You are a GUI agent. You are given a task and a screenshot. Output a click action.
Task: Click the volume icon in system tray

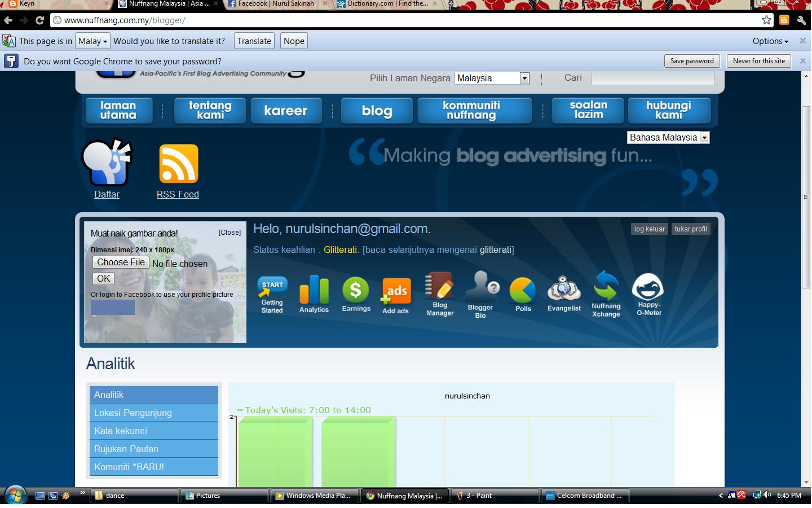767,495
